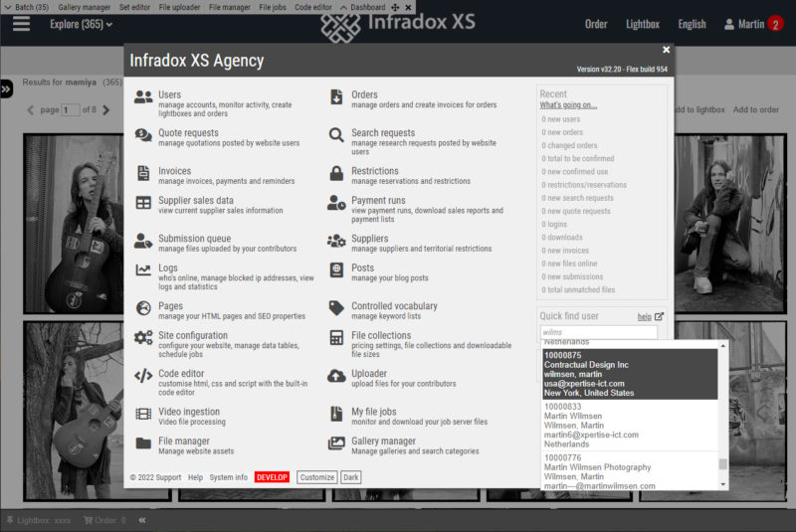Open help in new window icon
The width and height of the screenshot is (796, 532).
coord(659,316)
